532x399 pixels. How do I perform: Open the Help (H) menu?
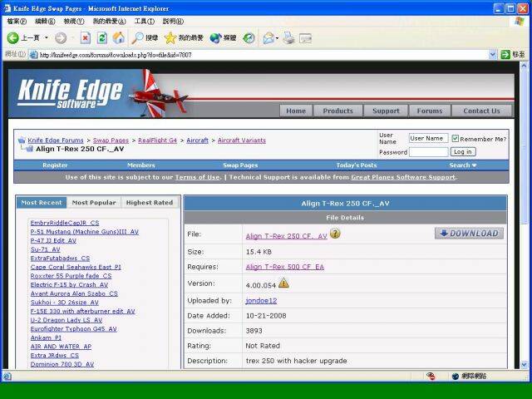click(173, 22)
